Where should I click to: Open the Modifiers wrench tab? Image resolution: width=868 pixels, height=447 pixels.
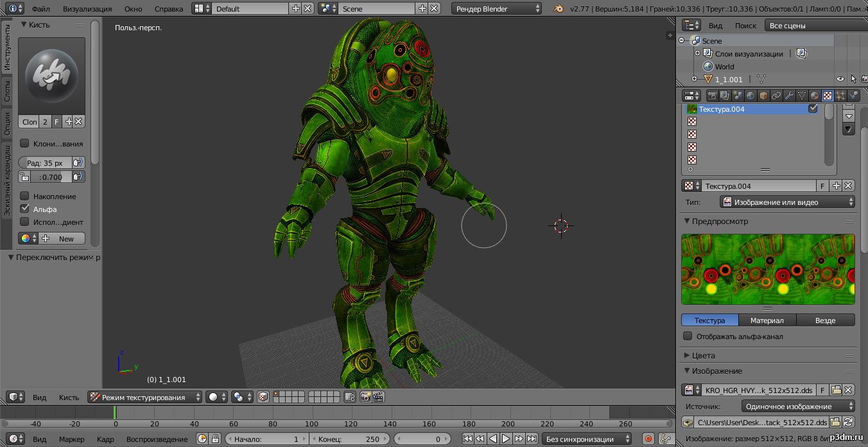click(789, 96)
